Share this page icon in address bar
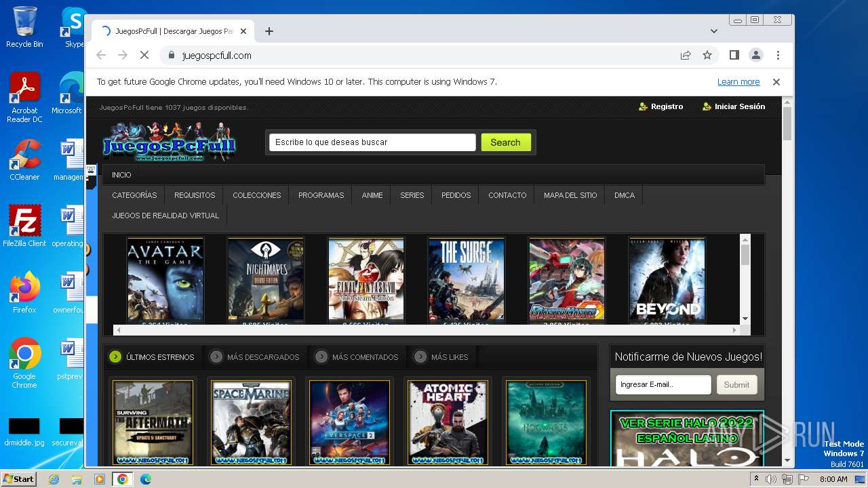Image resolution: width=868 pixels, height=488 pixels. click(x=686, y=56)
